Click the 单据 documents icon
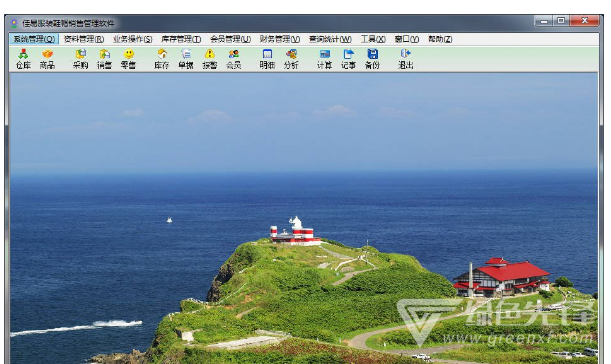 coord(186,59)
